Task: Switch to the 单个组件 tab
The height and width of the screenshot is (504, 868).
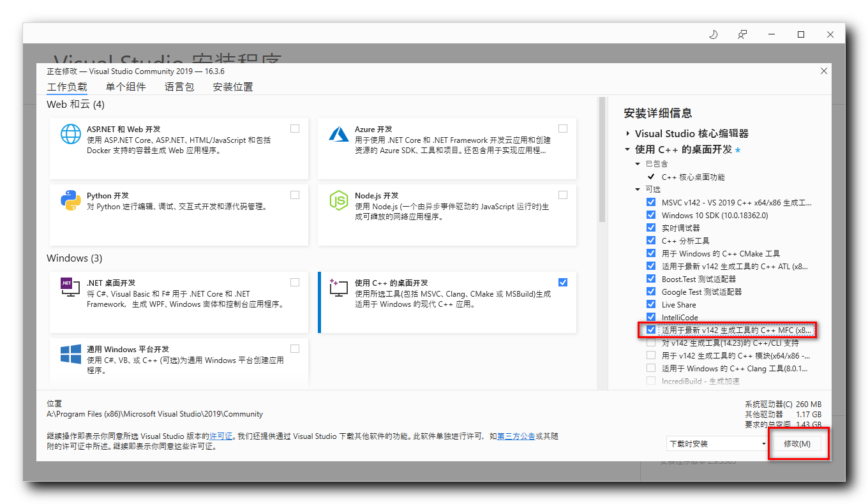Action: [126, 87]
